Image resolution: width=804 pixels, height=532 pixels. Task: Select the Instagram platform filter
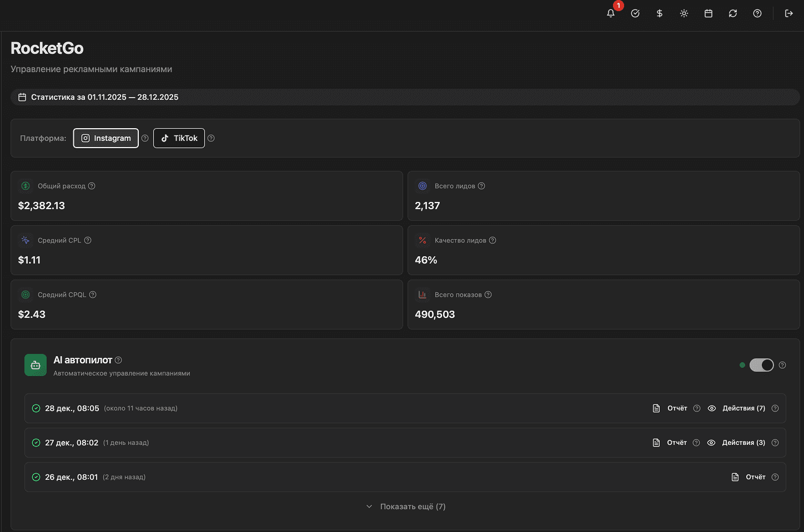point(106,138)
